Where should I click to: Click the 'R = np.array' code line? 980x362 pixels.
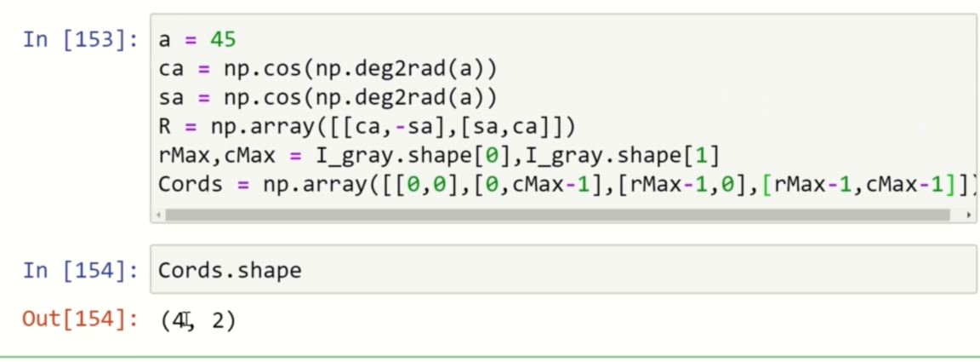click(367, 127)
